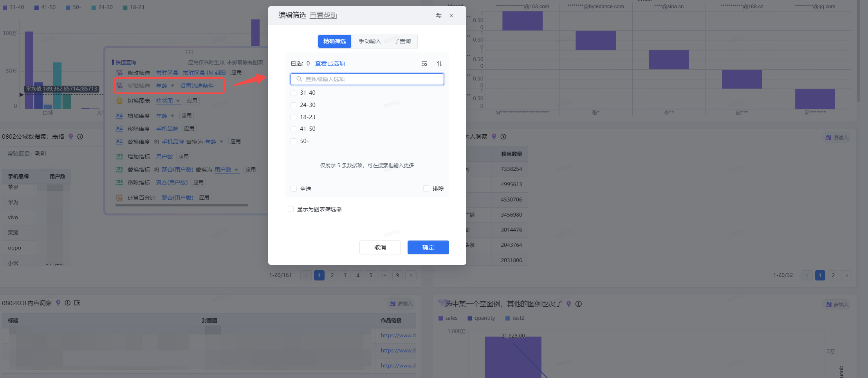The image size is (868, 378).
Task: Open 用户数 dropdown in 替换指标 row
Action: click(x=227, y=170)
